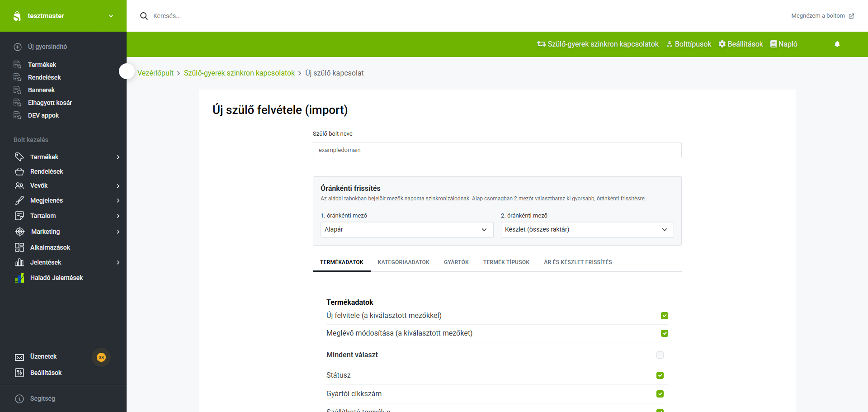Click the Tartalom page icon
This screenshot has height=412, width=868.
[19, 216]
